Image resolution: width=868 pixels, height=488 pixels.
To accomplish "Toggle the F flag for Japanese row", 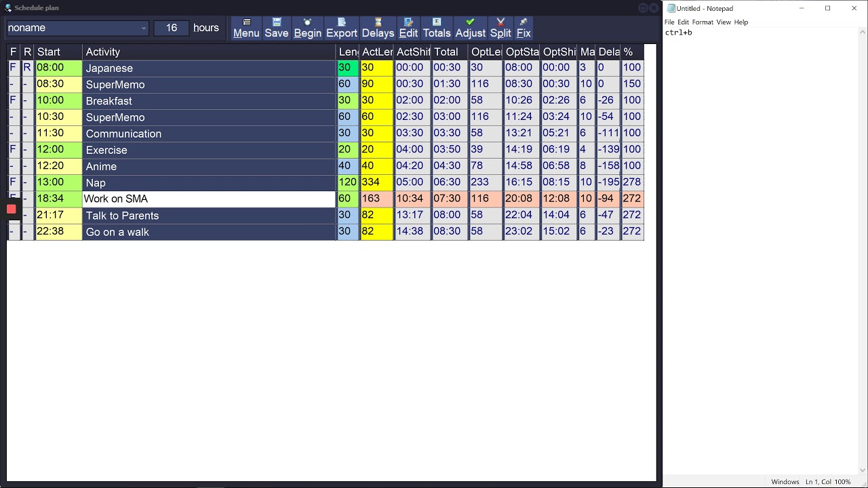I will tap(13, 68).
